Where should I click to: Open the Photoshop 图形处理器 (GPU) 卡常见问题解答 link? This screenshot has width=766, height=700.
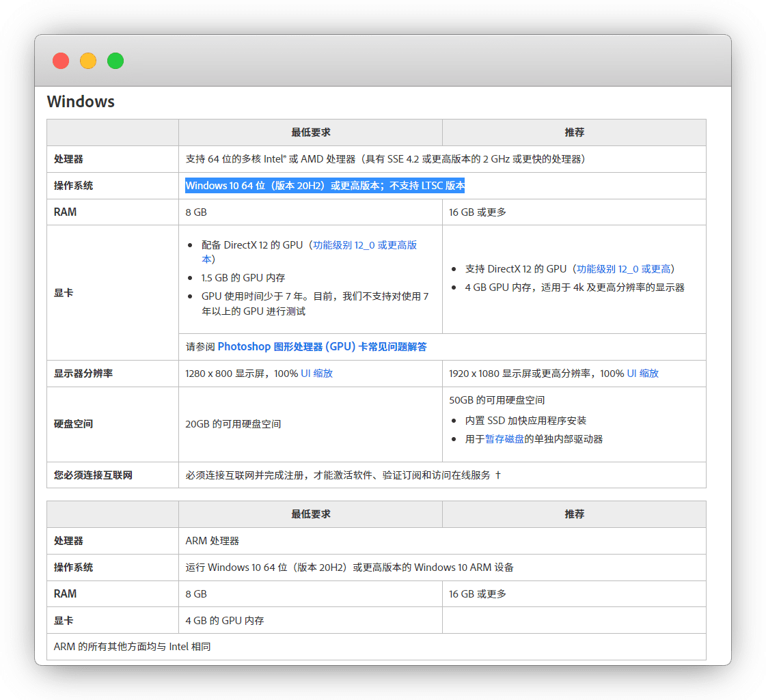pyautogui.click(x=322, y=347)
